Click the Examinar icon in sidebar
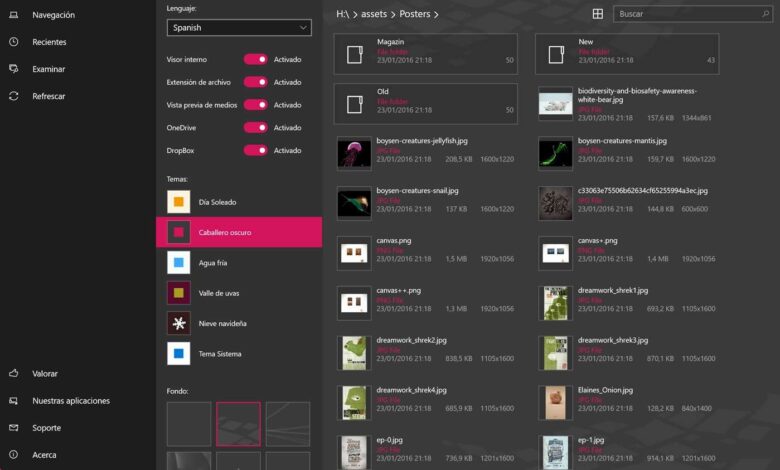The image size is (780, 470). pos(14,69)
